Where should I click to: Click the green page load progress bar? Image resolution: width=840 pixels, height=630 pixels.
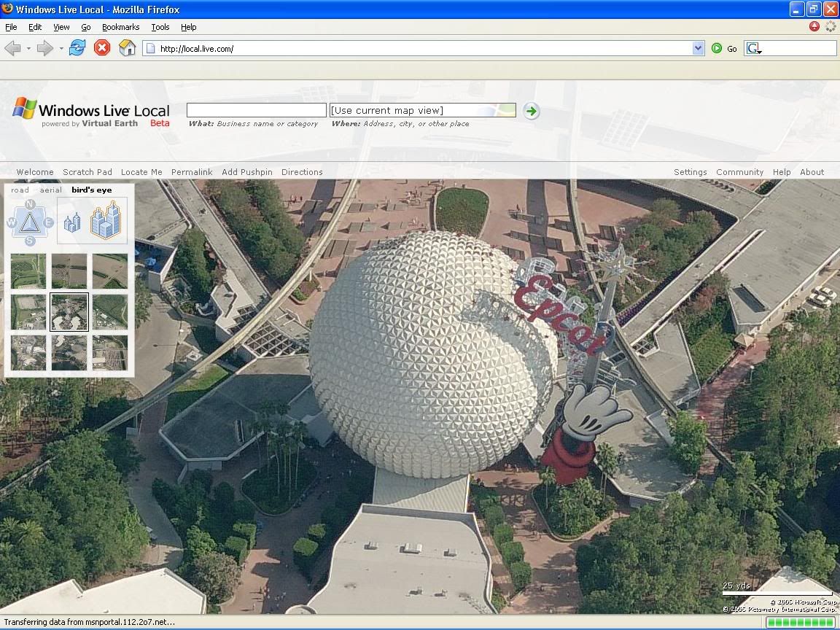800,623
